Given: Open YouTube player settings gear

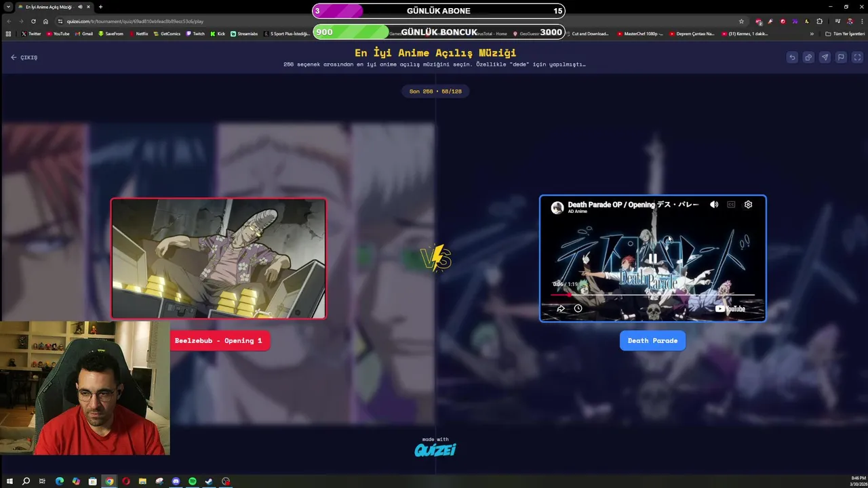Looking at the screenshot, I should 748,205.
